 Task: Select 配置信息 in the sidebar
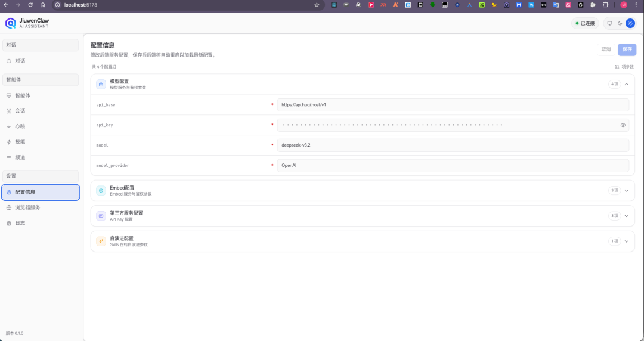41,193
